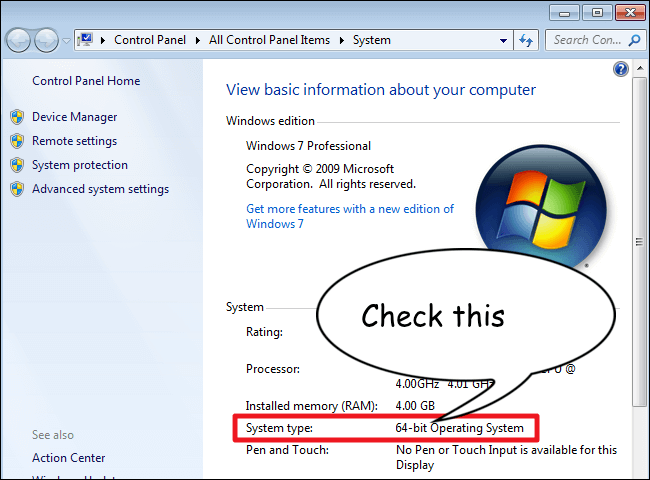Image resolution: width=650 pixels, height=480 pixels.
Task: Click the vertical scrollbar thumb
Action: point(639,242)
